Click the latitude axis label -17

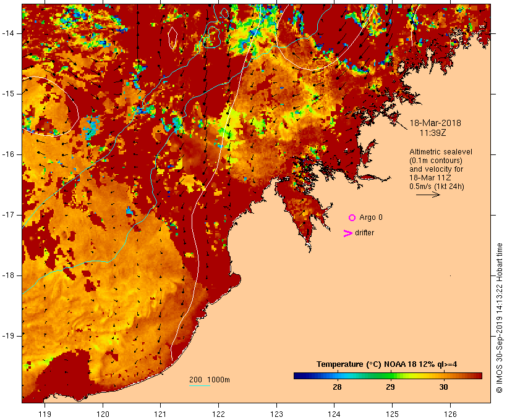(x=8, y=215)
